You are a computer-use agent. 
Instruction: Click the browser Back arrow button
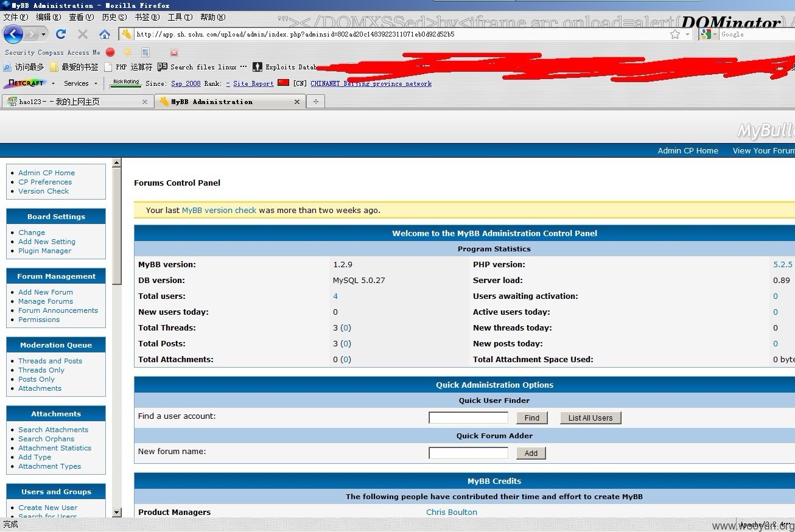[13, 34]
